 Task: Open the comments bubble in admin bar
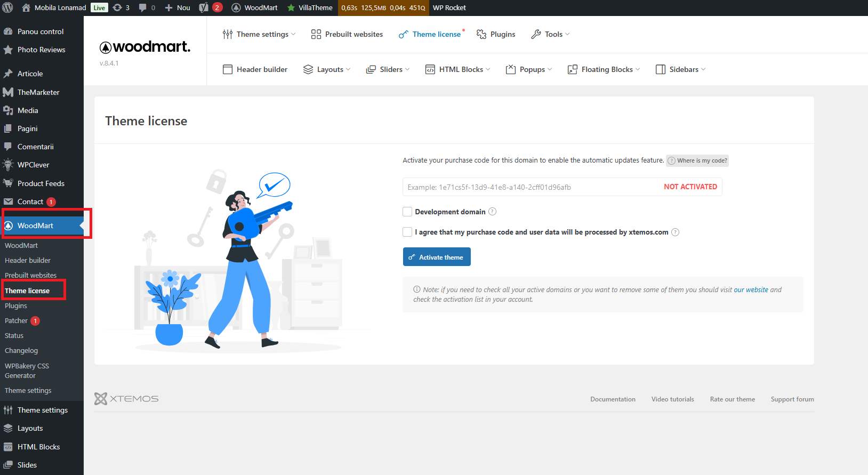coord(147,7)
